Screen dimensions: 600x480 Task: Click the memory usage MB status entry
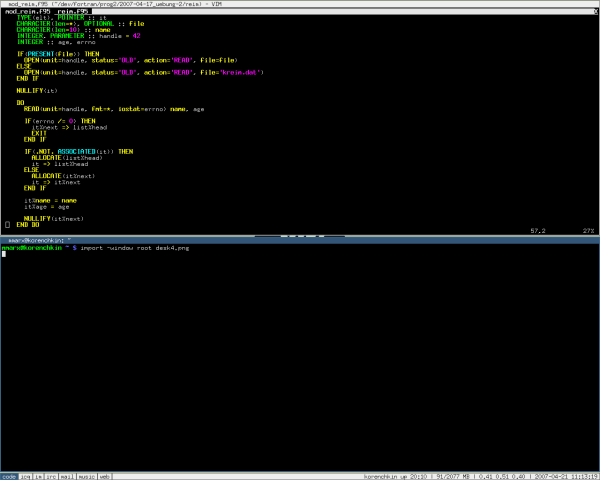[453, 477]
